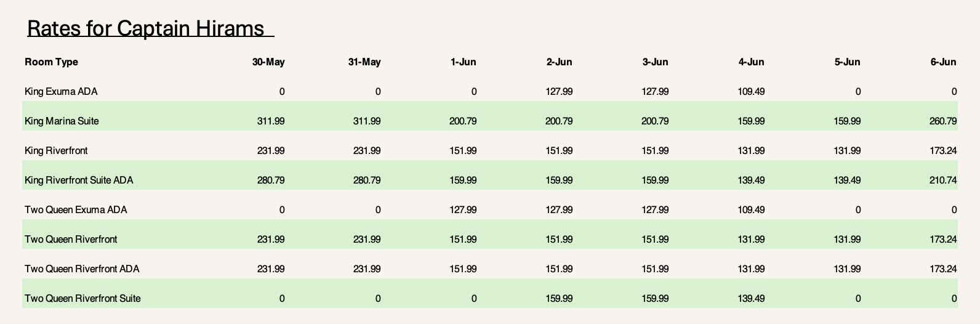Click King Exuma ADA 4-Jun rate 109.49
Image resolution: width=980 pixels, height=324 pixels.
click(751, 91)
